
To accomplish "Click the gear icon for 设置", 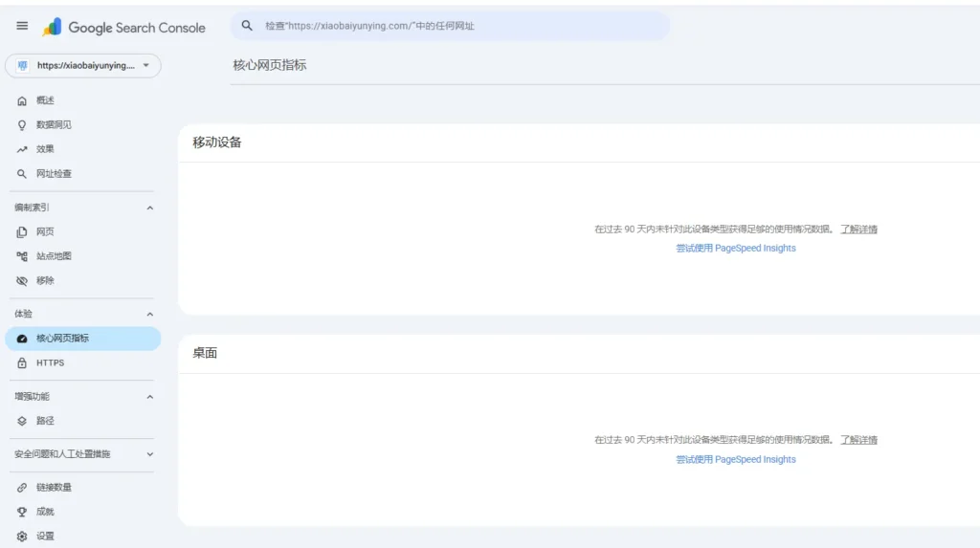I will click(22, 537).
